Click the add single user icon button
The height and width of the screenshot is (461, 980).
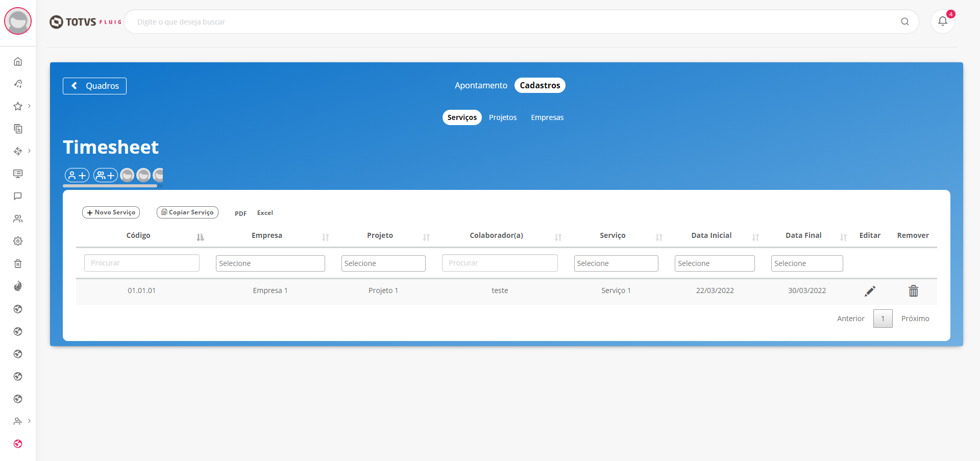click(x=77, y=175)
